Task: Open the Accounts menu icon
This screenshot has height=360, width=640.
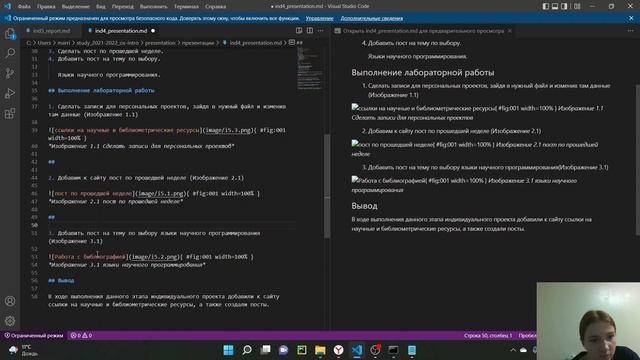Action: pos(10,301)
